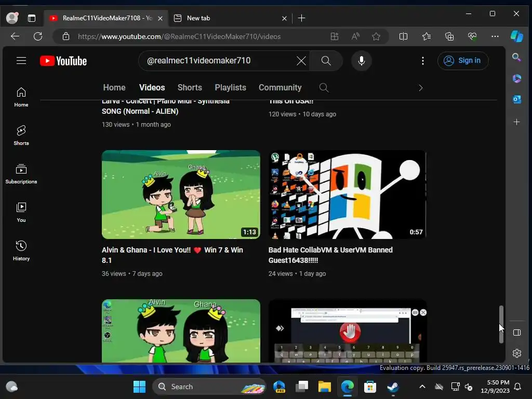Viewport: 532px width, 399px height.
Task: Open Copilot in the Edge sidebar
Action: coord(517,36)
